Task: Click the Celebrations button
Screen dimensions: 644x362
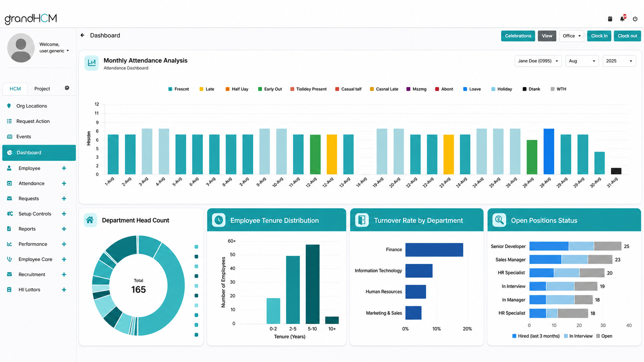Action: click(518, 36)
